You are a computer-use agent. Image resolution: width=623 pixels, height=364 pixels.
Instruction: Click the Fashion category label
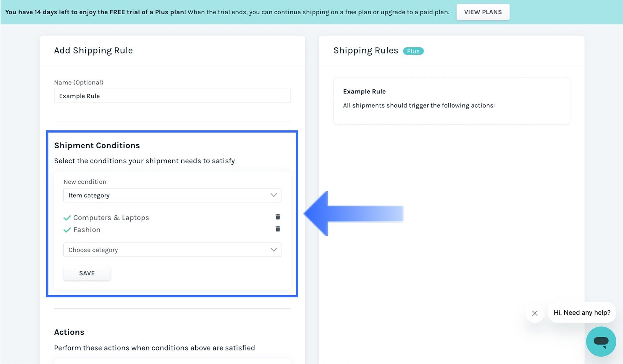click(87, 230)
